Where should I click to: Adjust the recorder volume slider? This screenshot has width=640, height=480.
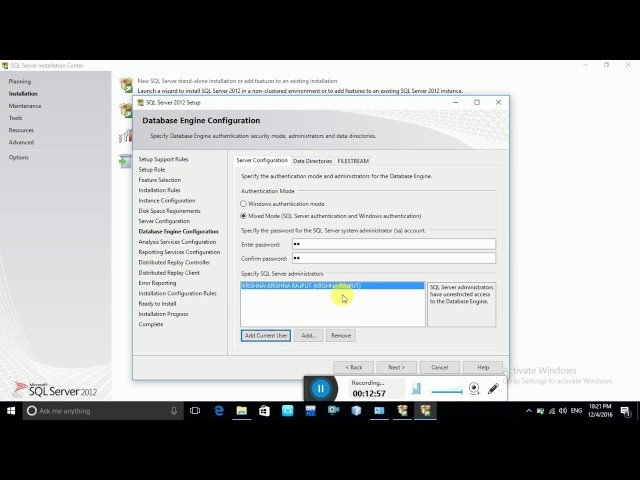447,391
